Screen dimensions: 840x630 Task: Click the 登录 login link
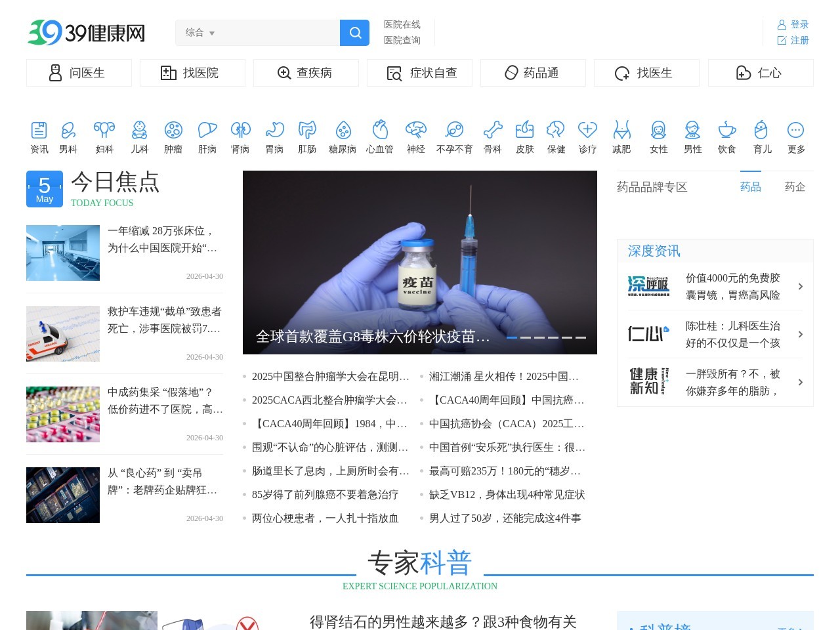pos(793,24)
